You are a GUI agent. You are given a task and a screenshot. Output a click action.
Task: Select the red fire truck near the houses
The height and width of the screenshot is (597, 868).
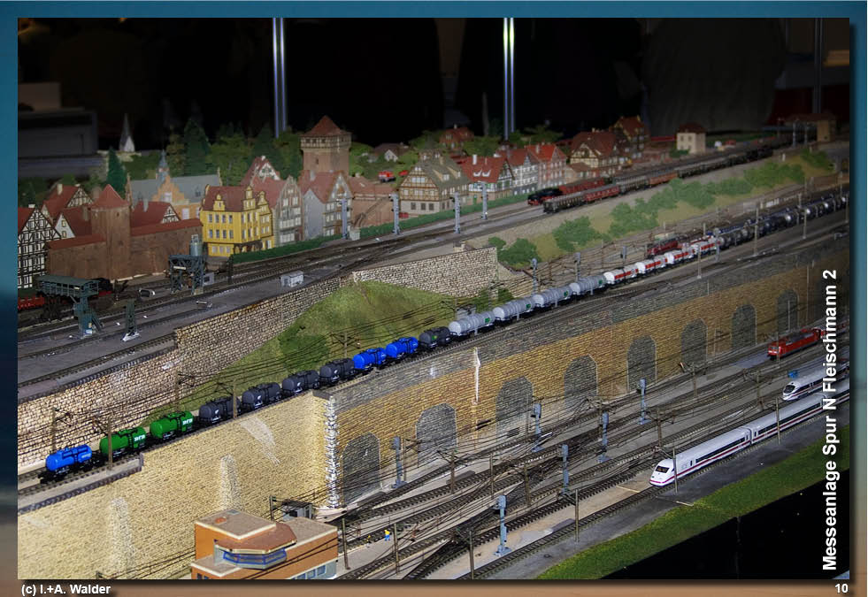click(386, 177)
